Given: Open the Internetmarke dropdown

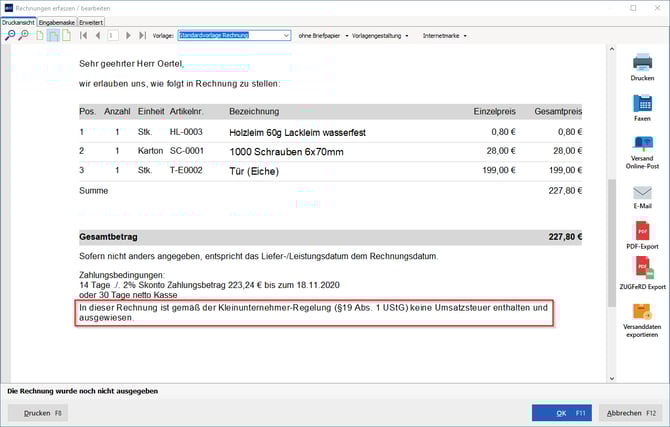Looking at the screenshot, I should [x=444, y=36].
